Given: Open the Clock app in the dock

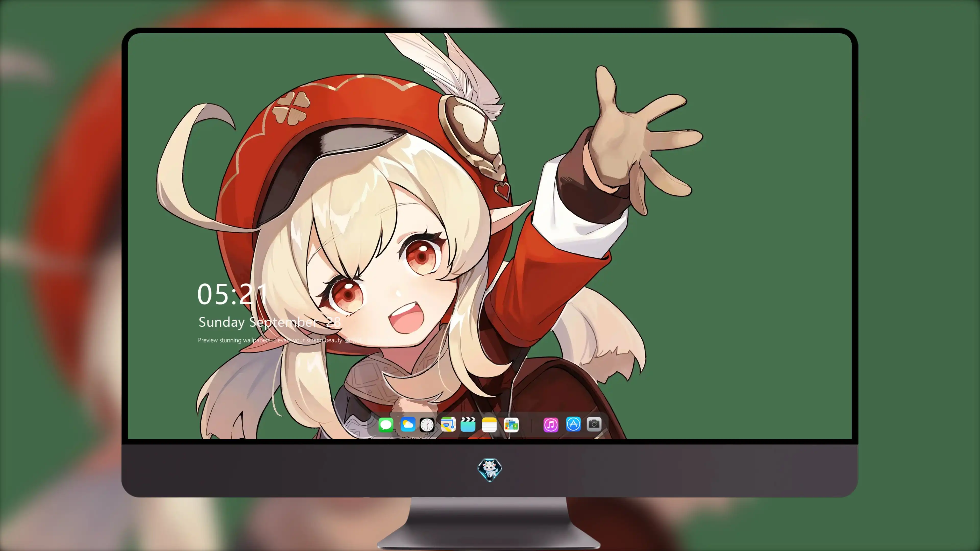Looking at the screenshot, I should (427, 424).
